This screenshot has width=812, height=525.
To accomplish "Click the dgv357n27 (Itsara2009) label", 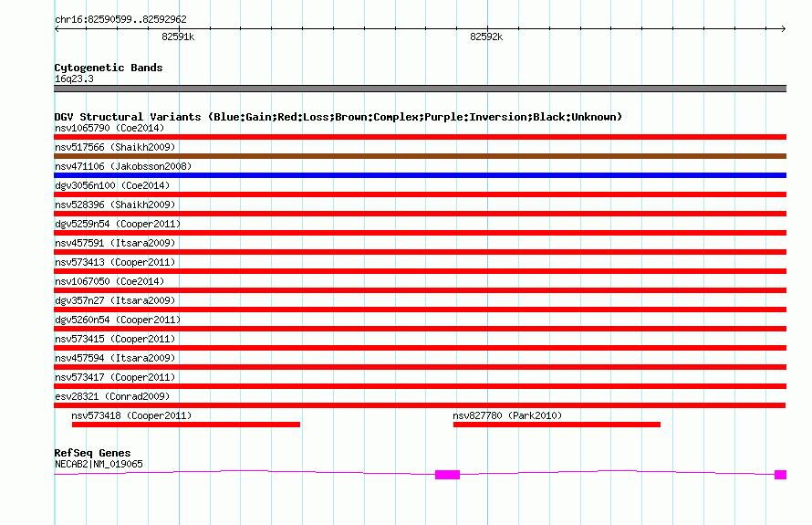I will [x=115, y=300].
